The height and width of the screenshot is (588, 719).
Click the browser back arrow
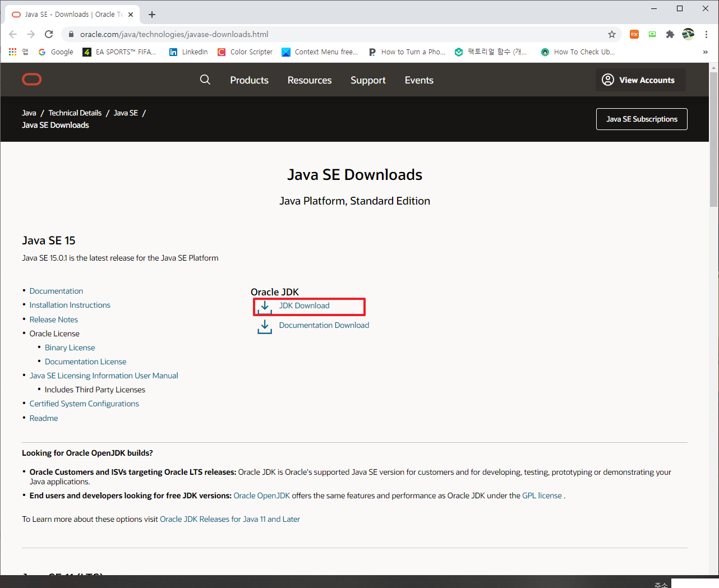click(x=13, y=34)
